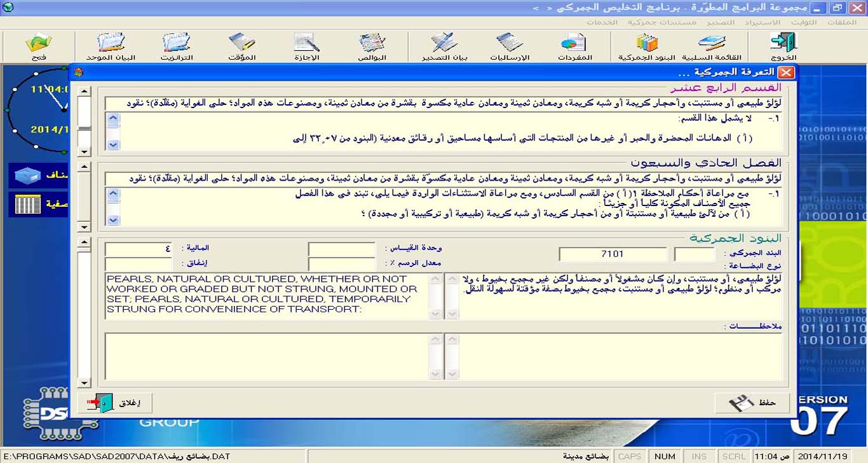
Task: Click the إغلاق close button
Action: click(115, 403)
